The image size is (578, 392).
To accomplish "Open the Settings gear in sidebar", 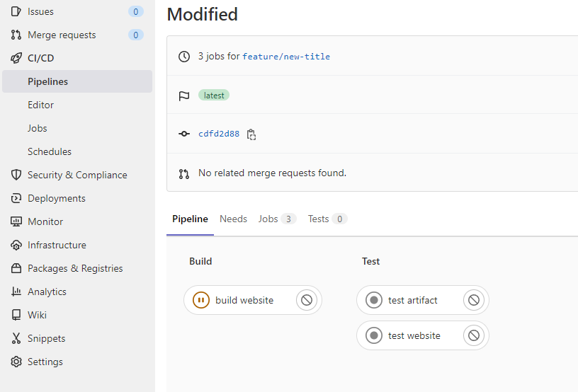I will point(16,362).
